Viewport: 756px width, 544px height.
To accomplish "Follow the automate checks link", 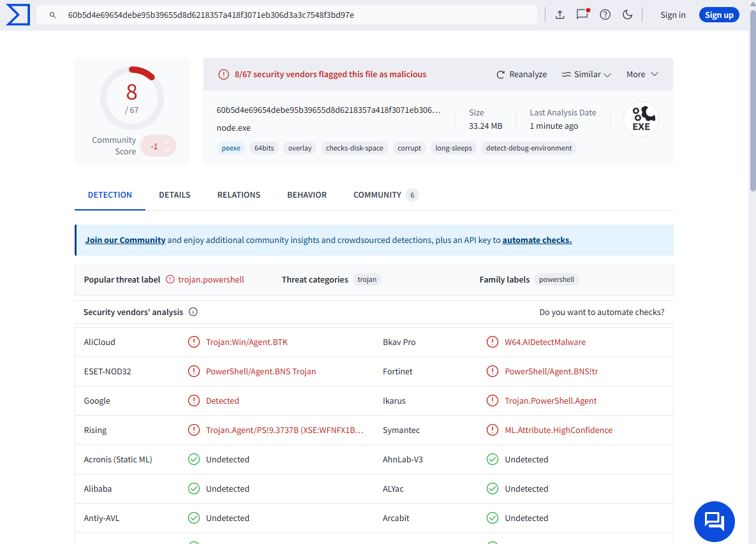I will [x=537, y=240].
